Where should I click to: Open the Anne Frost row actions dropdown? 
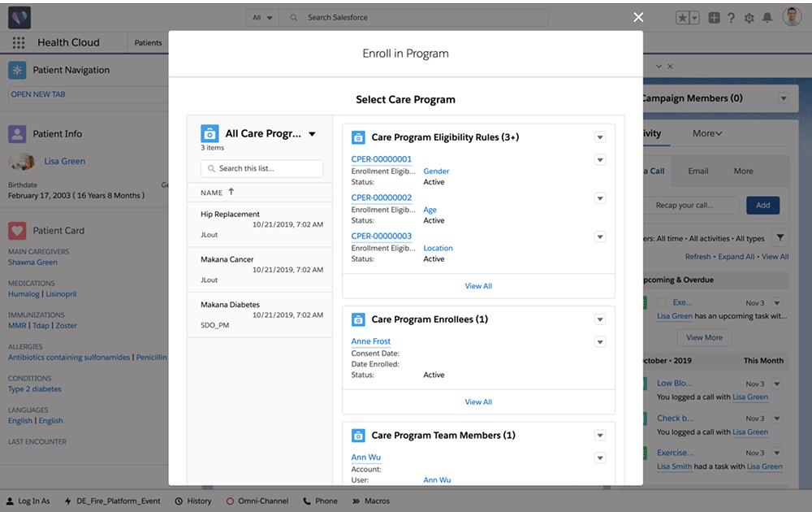[600, 342]
